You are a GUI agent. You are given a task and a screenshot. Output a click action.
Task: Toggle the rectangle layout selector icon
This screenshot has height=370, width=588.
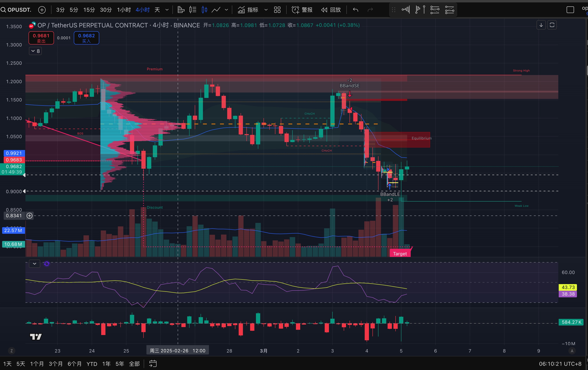click(x=570, y=10)
